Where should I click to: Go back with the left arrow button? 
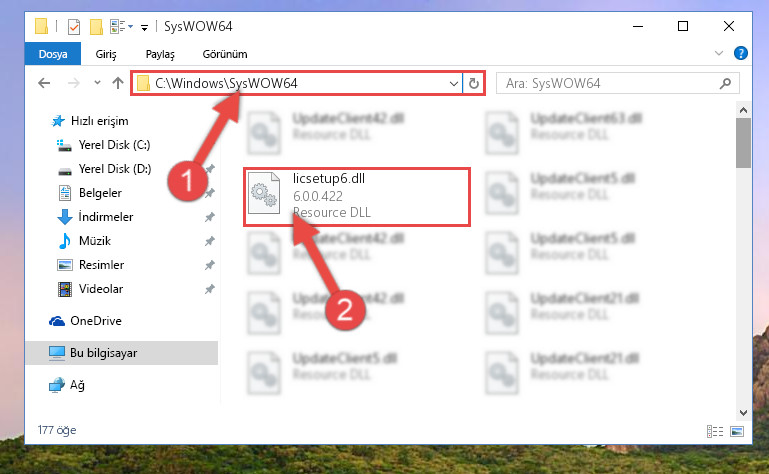(44, 83)
